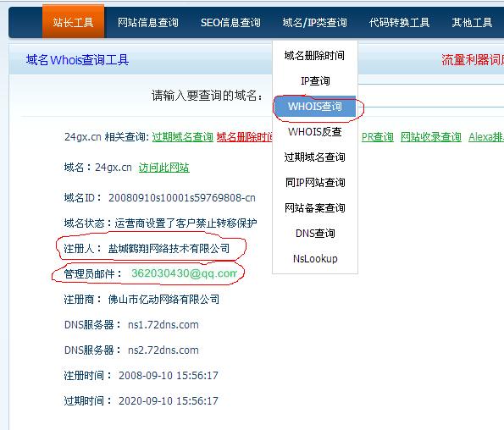Choose IP查询 in the dropdown
Screen dimensions: 504x430
tap(315, 80)
